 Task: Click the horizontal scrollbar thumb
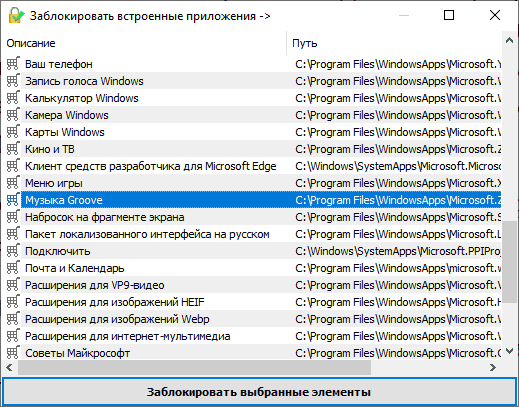(194, 367)
